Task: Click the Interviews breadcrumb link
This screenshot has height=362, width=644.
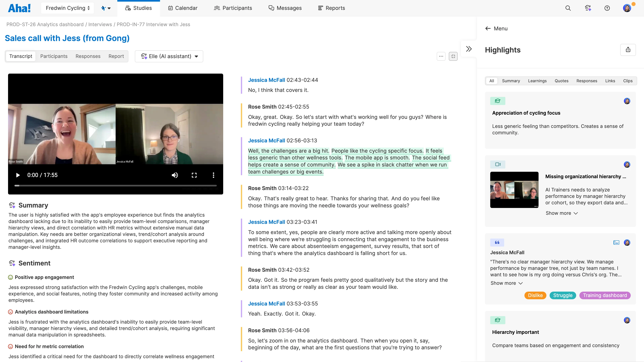Action: pos(100,24)
